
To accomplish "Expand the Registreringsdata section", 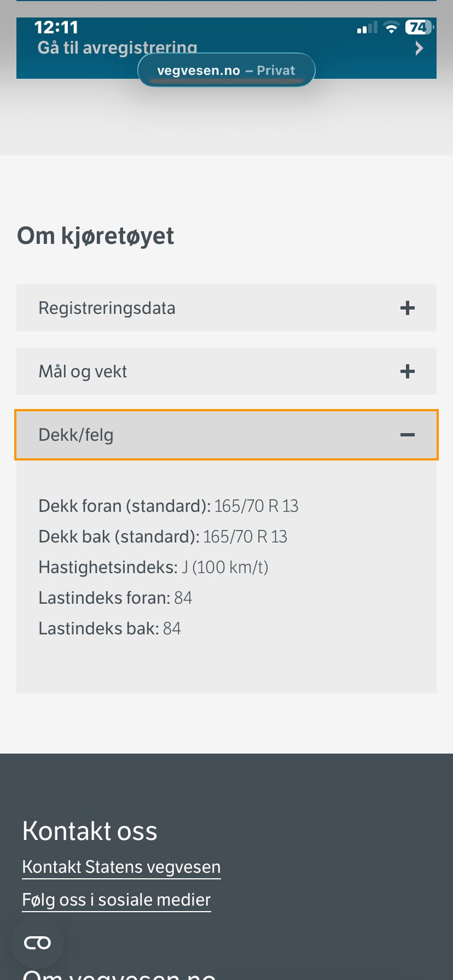I will (107, 308).
